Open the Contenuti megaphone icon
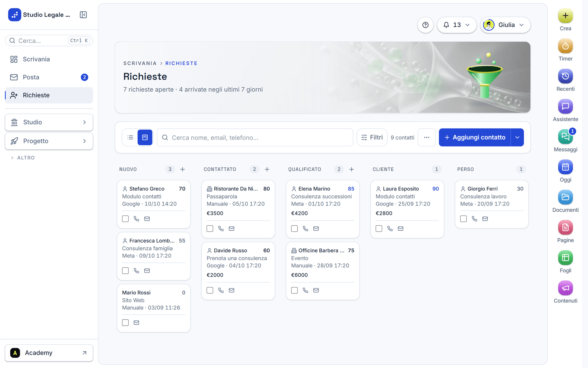This screenshot has height=368, width=588. tap(565, 288)
